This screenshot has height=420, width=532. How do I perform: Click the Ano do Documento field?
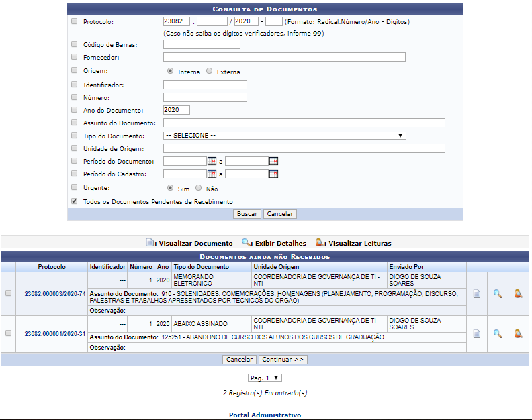point(177,110)
